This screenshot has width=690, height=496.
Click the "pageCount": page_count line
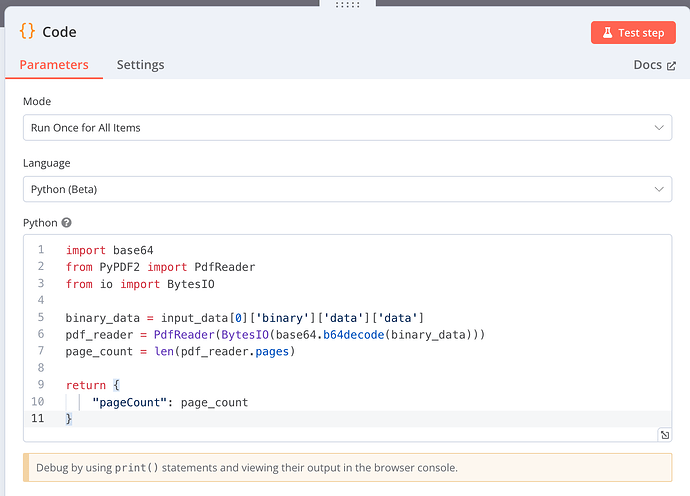[170, 402]
